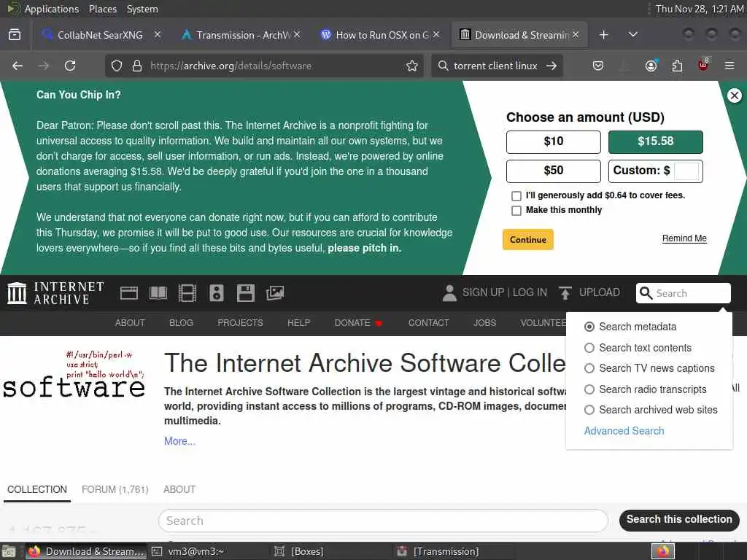The image size is (747, 560).
Task: Bookmark page with star icon
Action: [x=412, y=66]
